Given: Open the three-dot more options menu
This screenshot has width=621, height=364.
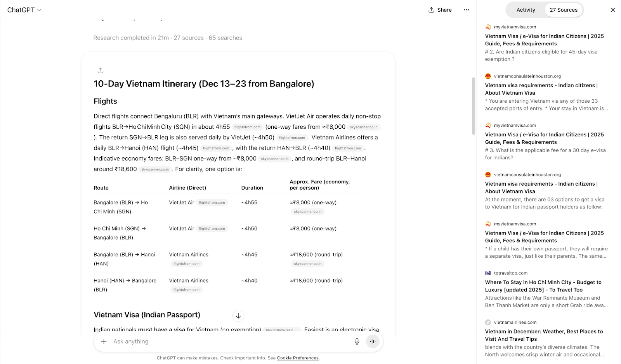Looking at the screenshot, I should click(467, 10).
